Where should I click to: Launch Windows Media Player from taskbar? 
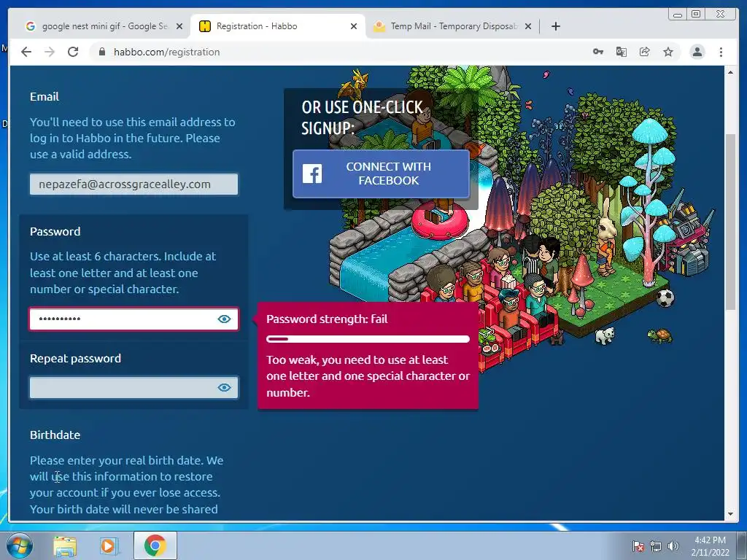109,546
